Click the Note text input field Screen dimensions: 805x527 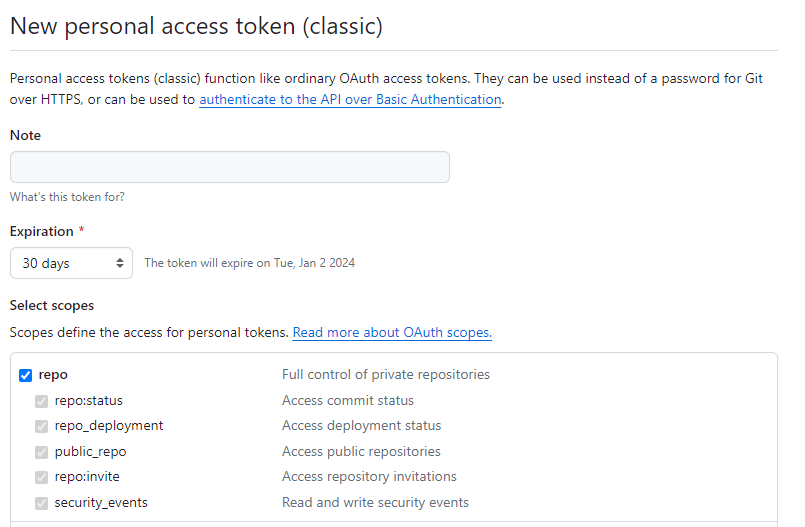[x=229, y=167]
